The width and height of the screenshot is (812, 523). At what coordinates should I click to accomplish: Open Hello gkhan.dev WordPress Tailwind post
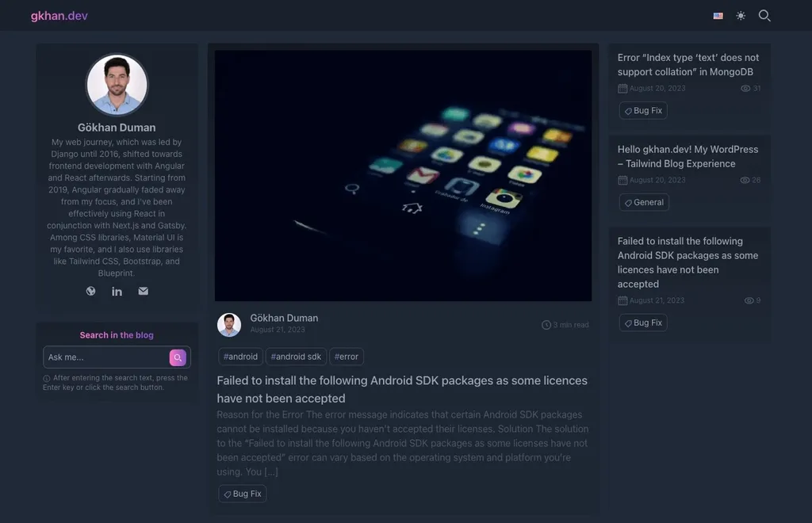click(688, 156)
